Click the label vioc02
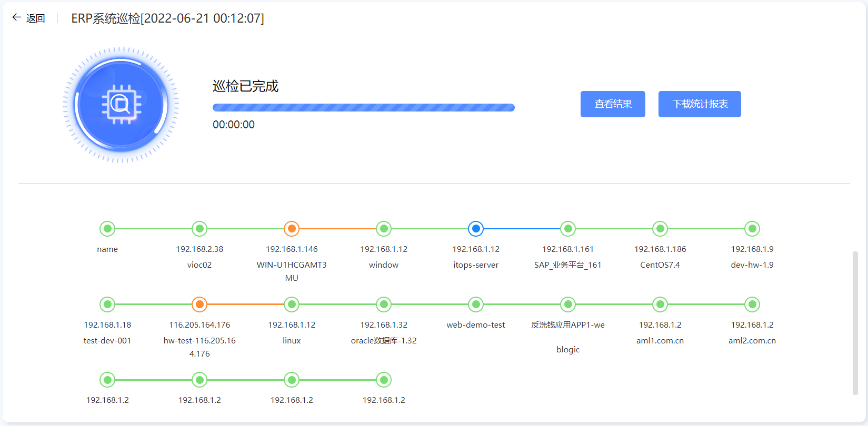The height and width of the screenshot is (426, 868). [x=199, y=265]
